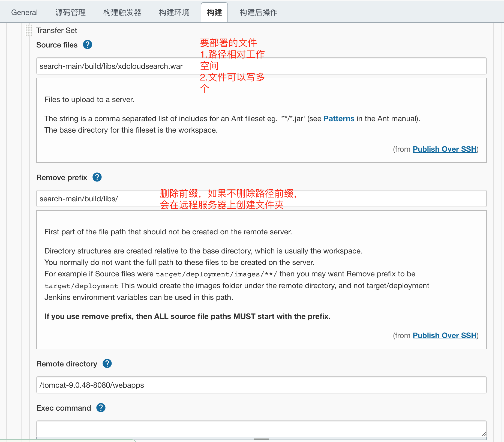This screenshot has height=442, width=504.
Task: Open the Patterns link
Action: coord(339,118)
